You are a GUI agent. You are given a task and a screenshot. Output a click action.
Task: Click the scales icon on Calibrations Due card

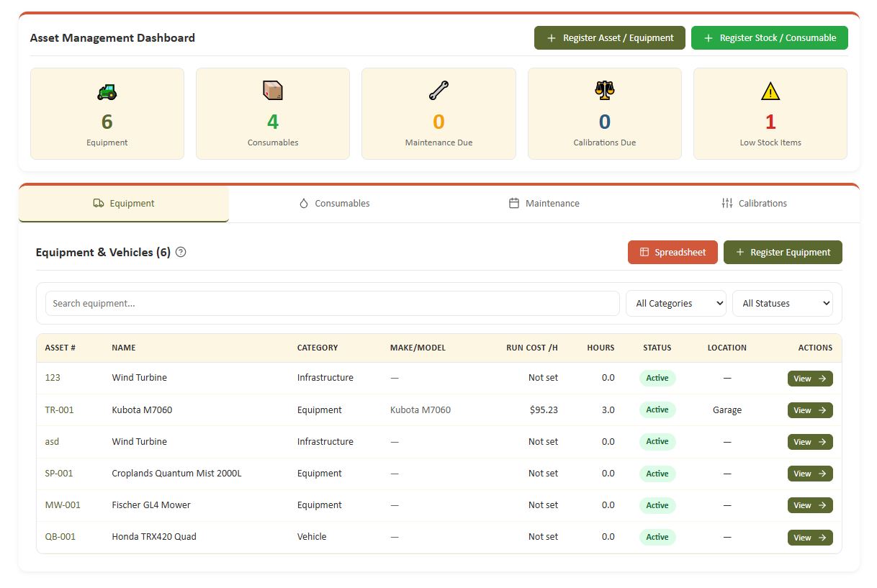(x=605, y=91)
